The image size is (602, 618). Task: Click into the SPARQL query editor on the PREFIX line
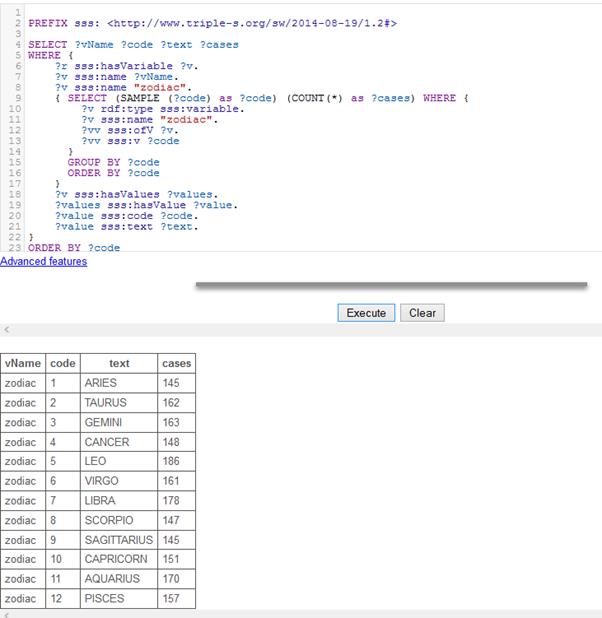coord(212,23)
